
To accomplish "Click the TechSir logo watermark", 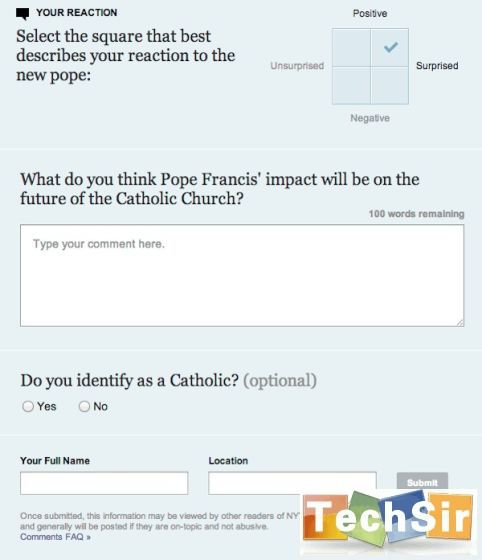I will pyautogui.click(x=388, y=520).
